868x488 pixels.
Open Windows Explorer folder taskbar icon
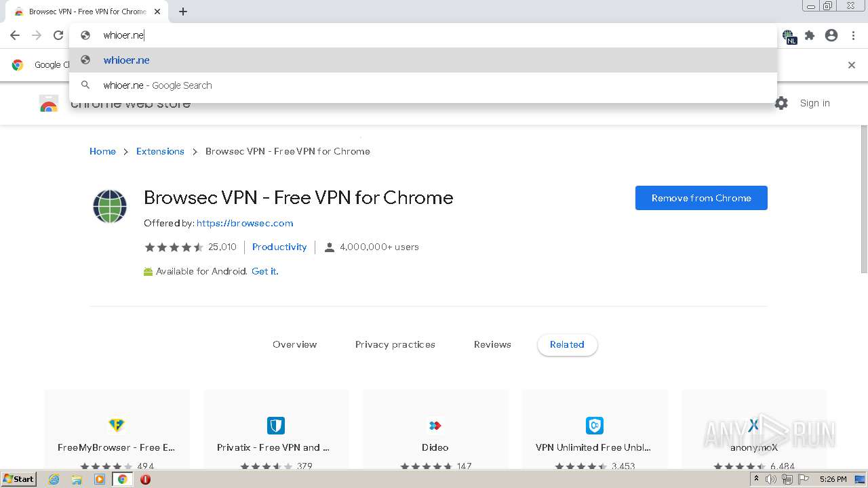[77, 479]
